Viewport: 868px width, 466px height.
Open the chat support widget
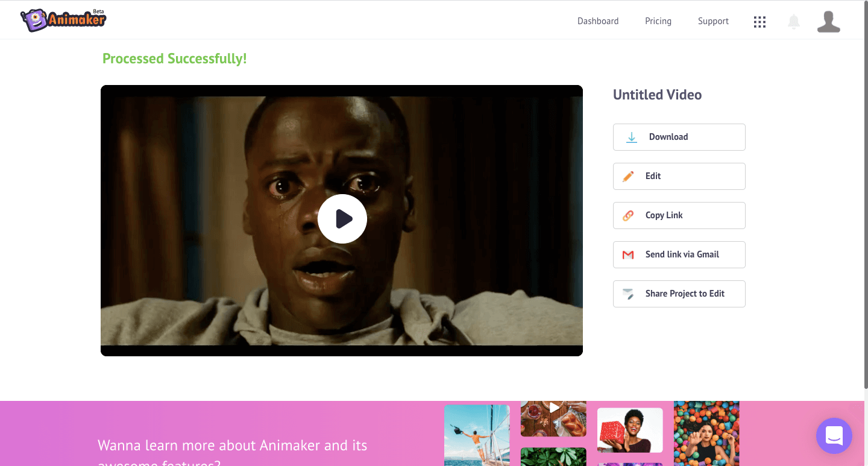(834, 435)
